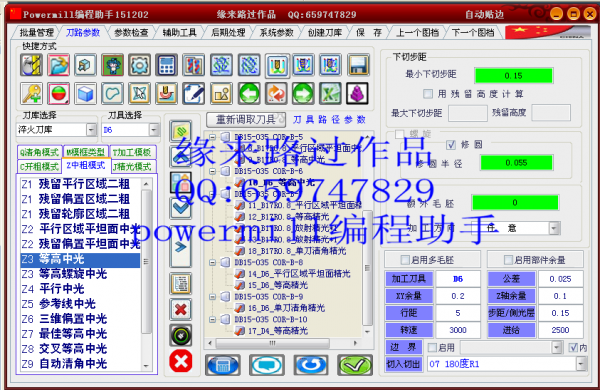Click the list document icon in middle column
The image size is (600, 390).
tap(181, 284)
